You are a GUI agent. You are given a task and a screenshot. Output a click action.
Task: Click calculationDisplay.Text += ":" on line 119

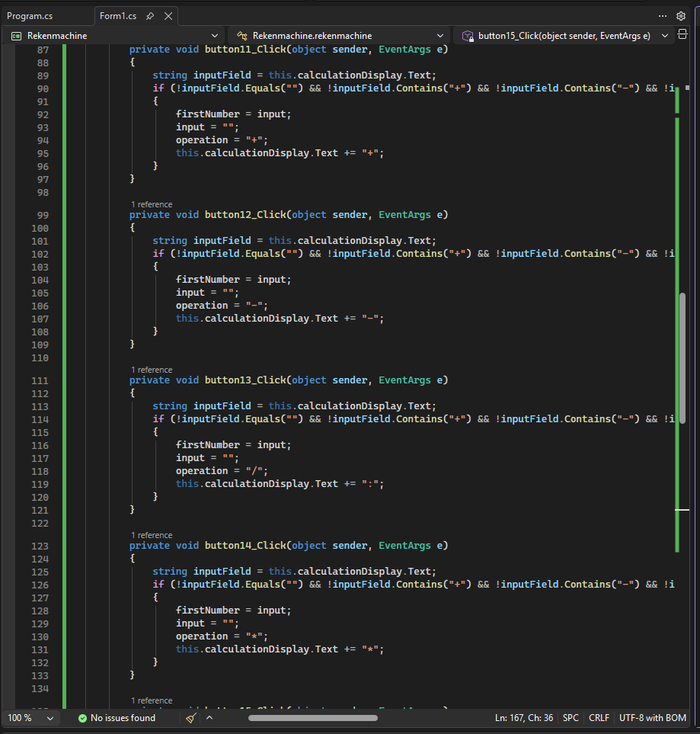click(x=294, y=483)
